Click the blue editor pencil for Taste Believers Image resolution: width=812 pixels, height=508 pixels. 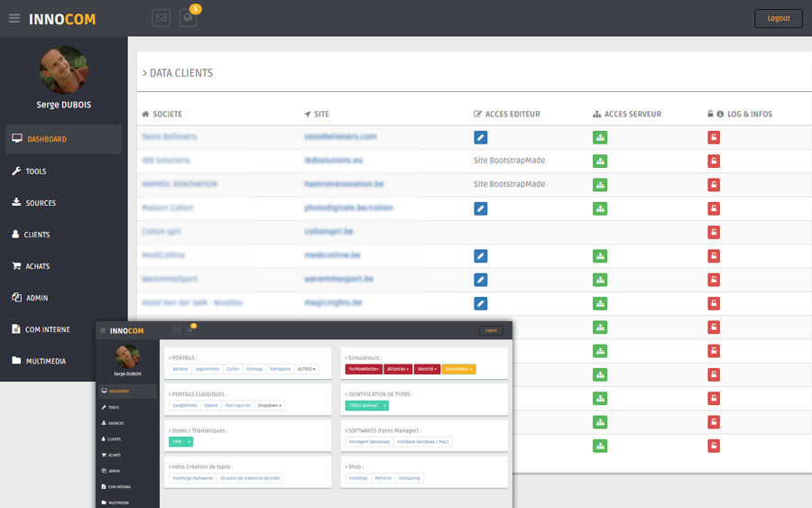pos(481,137)
